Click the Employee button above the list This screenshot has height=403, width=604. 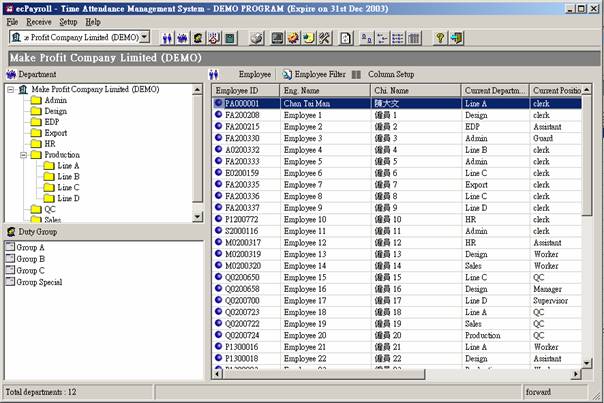(x=255, y=74)
